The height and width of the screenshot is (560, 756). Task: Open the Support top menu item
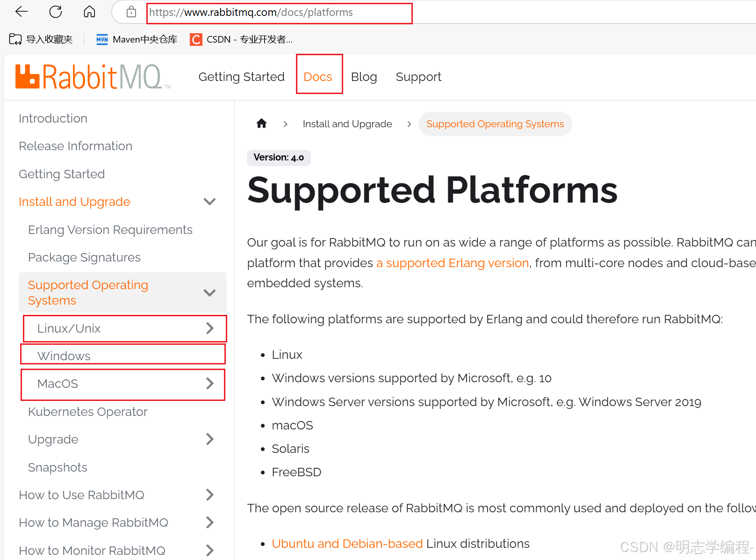point(418,77)
